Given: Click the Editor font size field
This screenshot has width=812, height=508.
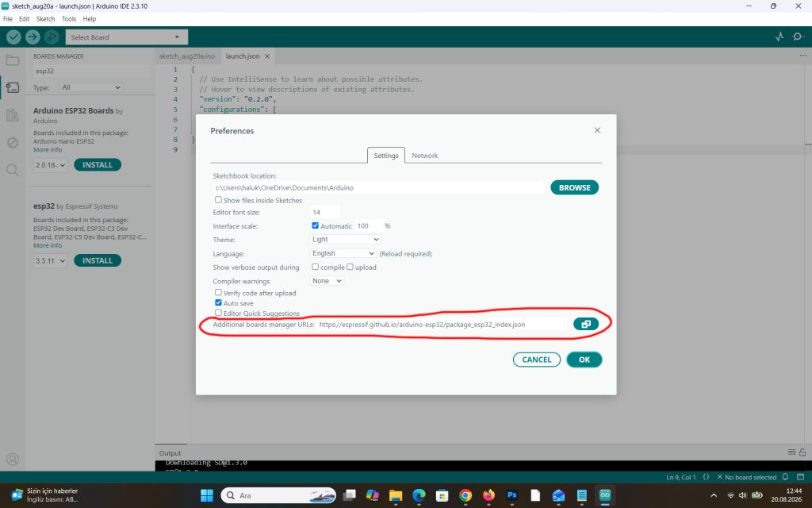Looking at the screenshot, I should 324,212.
